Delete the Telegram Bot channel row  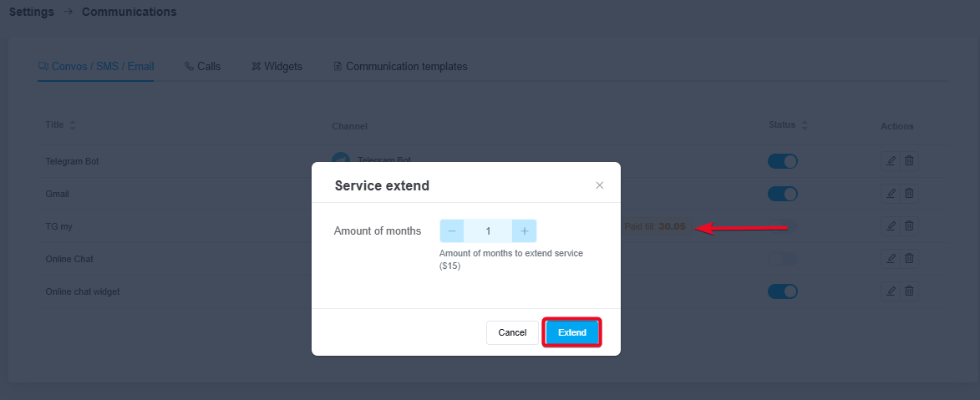(x=909, y=161)
